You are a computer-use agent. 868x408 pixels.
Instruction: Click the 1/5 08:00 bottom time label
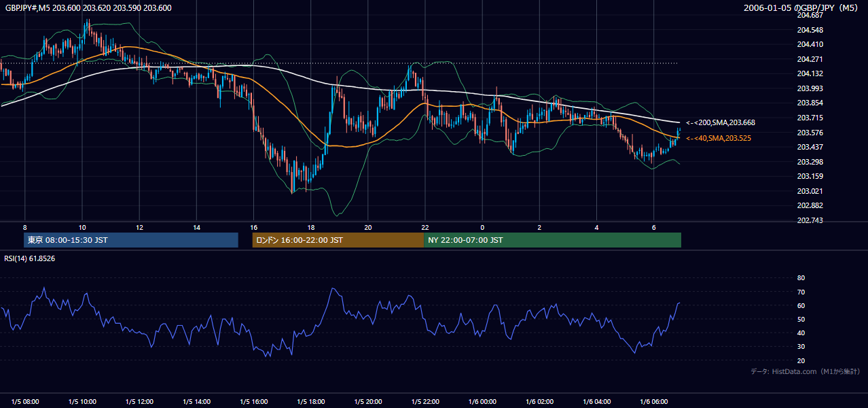click(x=25, y=401)
